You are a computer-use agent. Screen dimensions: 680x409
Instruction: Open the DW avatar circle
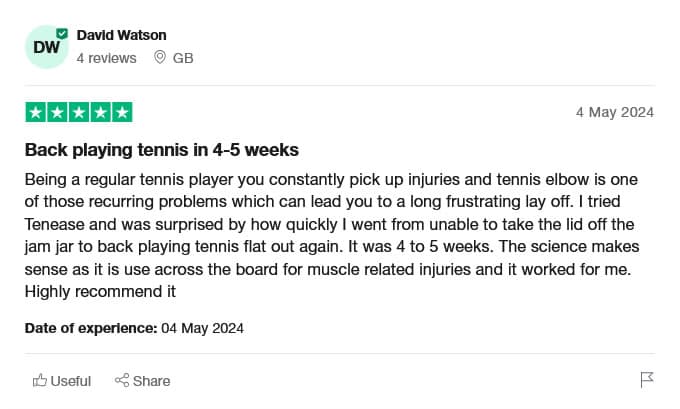click(x=46, y=47)
